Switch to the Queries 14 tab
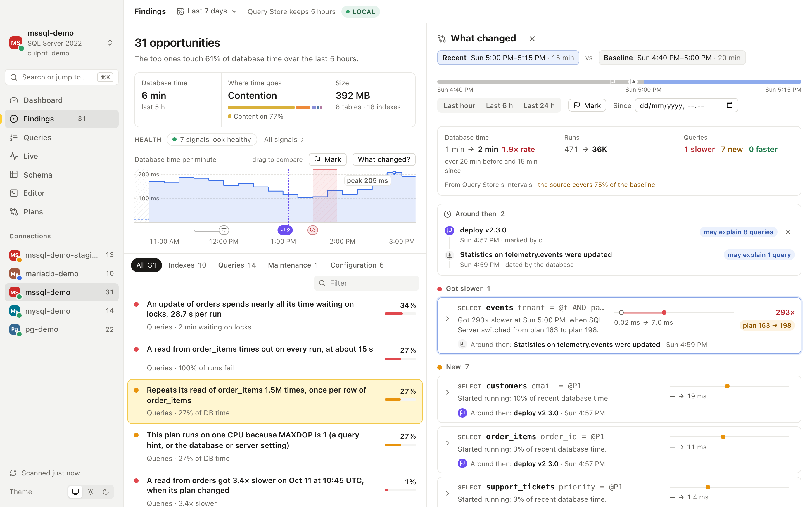 point(237,265)
